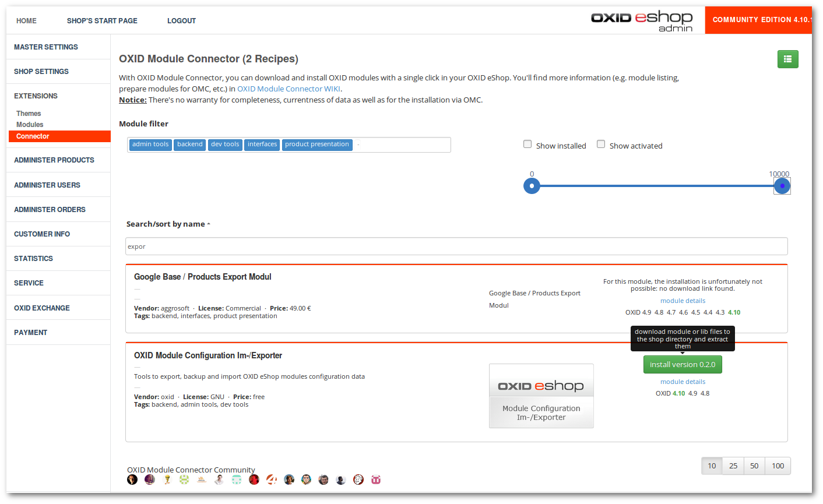Click the Community Edition 4.10 banner
823x504 pixels.
click(758, 20)
